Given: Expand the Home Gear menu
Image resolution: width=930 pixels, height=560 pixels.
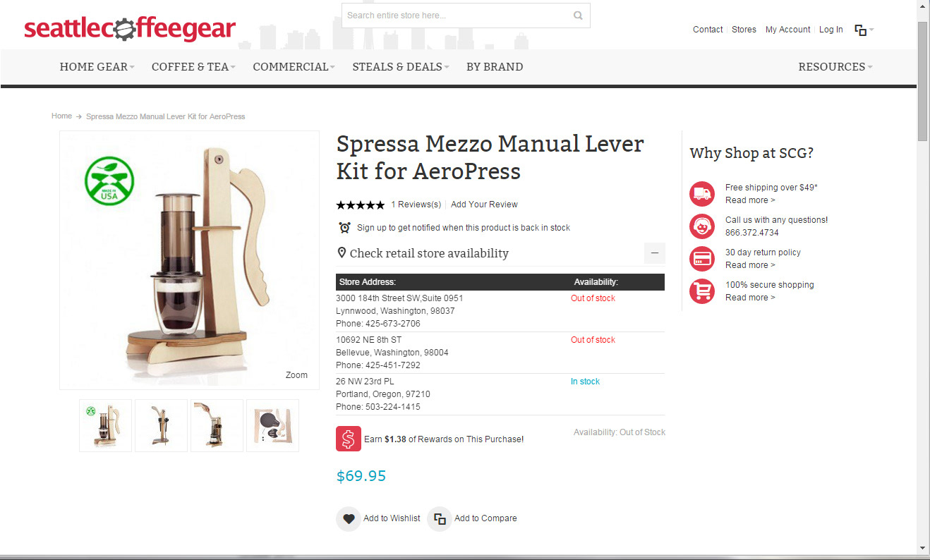Looking at the screenshot, I should point(98,67).
